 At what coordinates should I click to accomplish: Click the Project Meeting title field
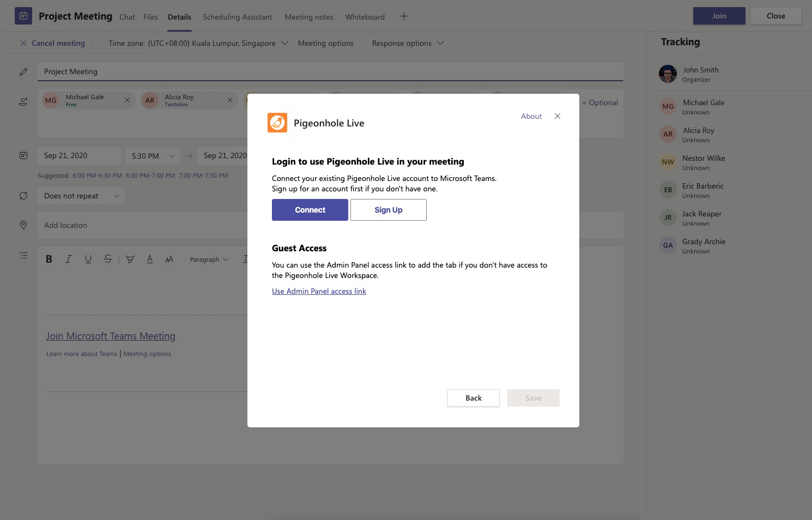tap(330, 71)
